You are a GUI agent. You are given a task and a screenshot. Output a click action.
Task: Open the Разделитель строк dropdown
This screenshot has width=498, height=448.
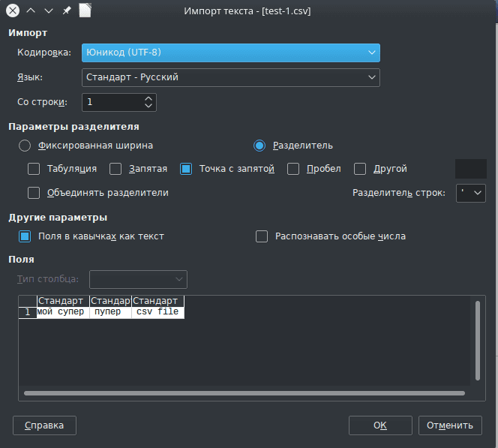[469, 193]
